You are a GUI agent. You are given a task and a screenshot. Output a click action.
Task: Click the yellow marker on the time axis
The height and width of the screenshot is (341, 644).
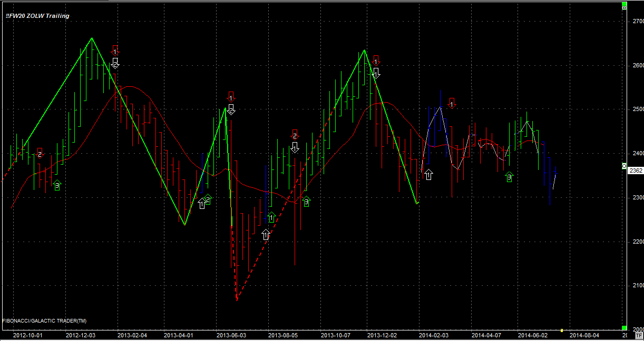point(562,330)
